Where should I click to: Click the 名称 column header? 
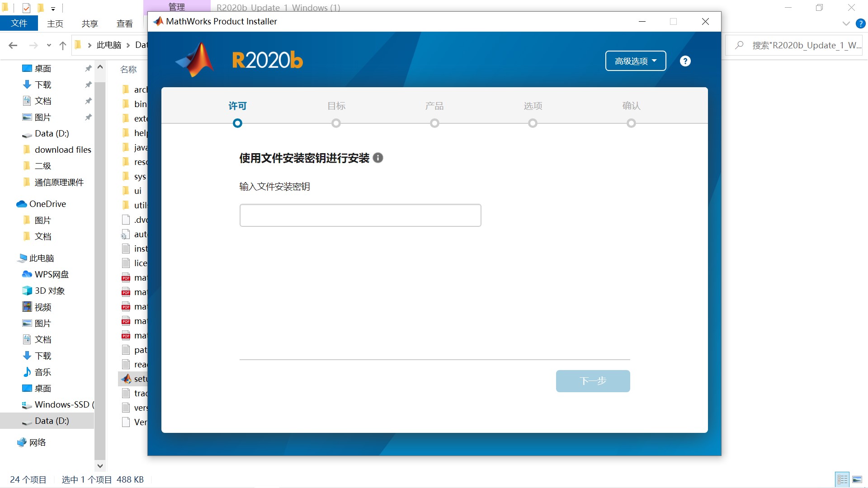128,69
